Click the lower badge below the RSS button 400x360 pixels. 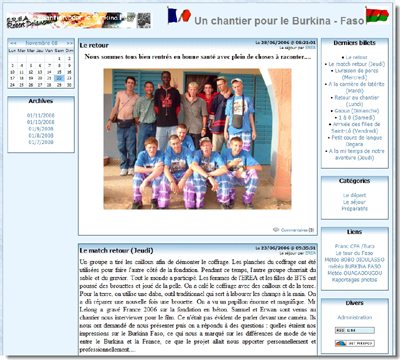[x=355, y=343]
